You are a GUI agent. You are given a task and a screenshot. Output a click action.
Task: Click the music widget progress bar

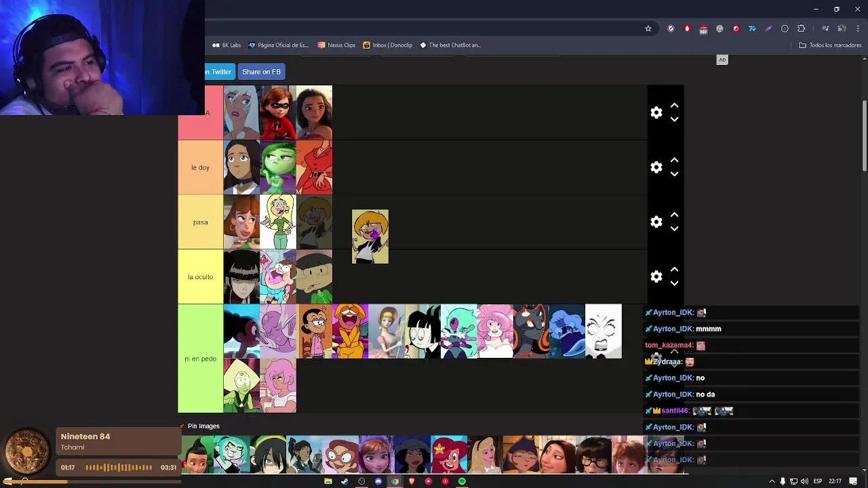click(91, 481)
